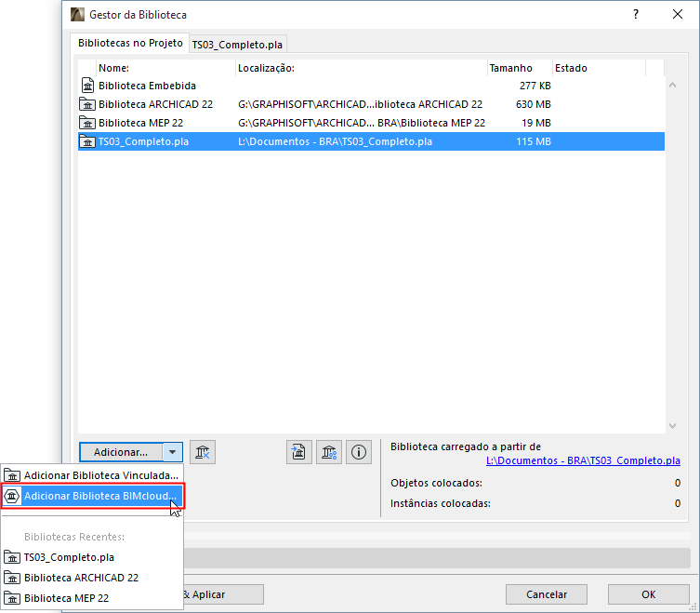The height and width of the screenshot is (613, 700).
Task: Click the Adicionar... button
Action: (x=121, y=452)
